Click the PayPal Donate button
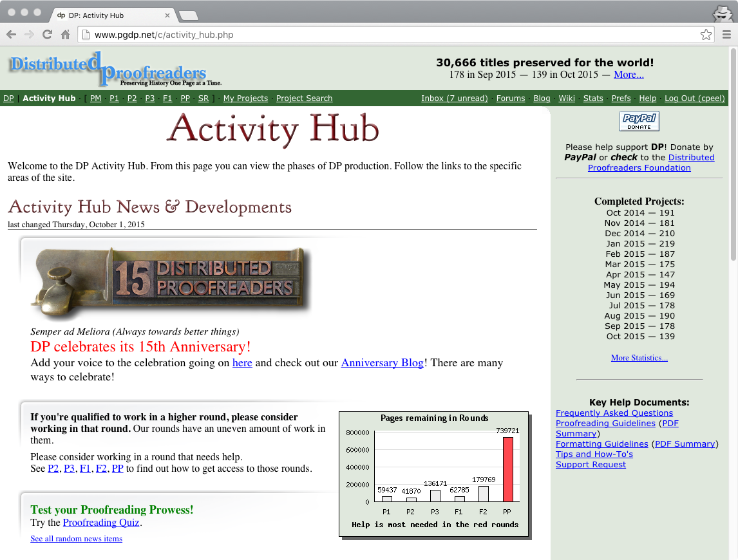738x560 pixels. tap(639, 121)
